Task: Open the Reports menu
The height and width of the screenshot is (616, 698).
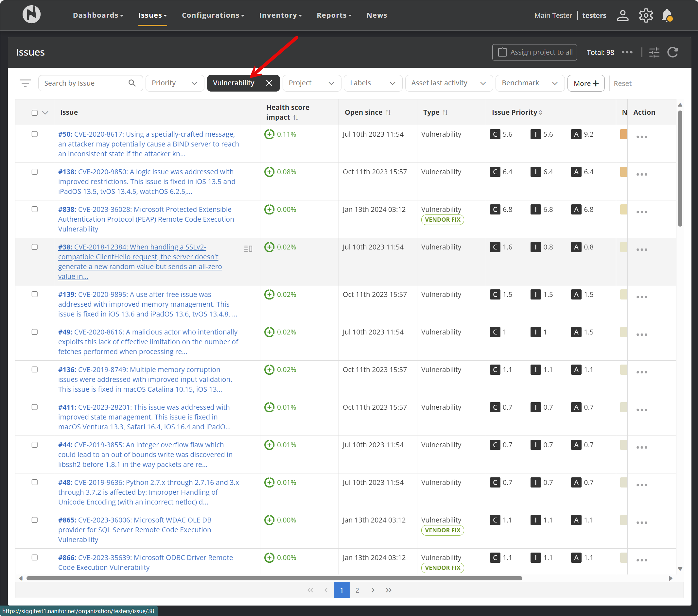Action: coord(334,15)
